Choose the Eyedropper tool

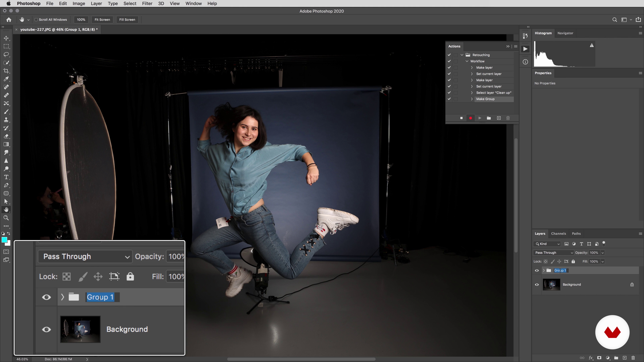click(6, 79)
